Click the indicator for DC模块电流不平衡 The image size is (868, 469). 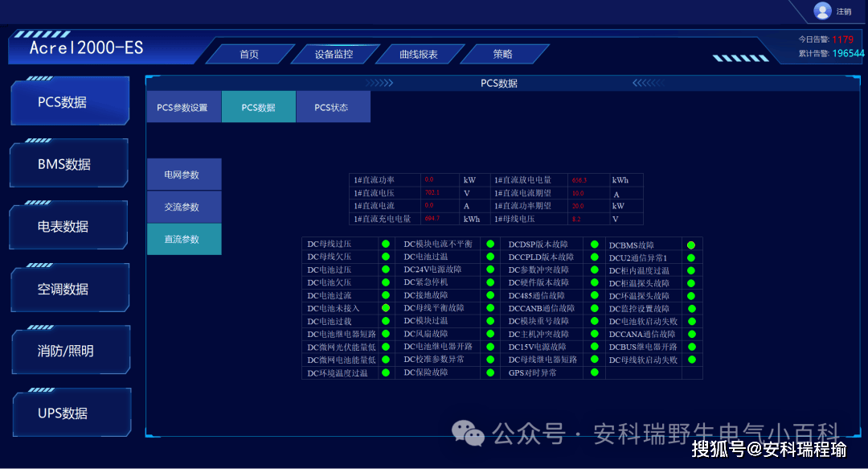click(490, 244)
